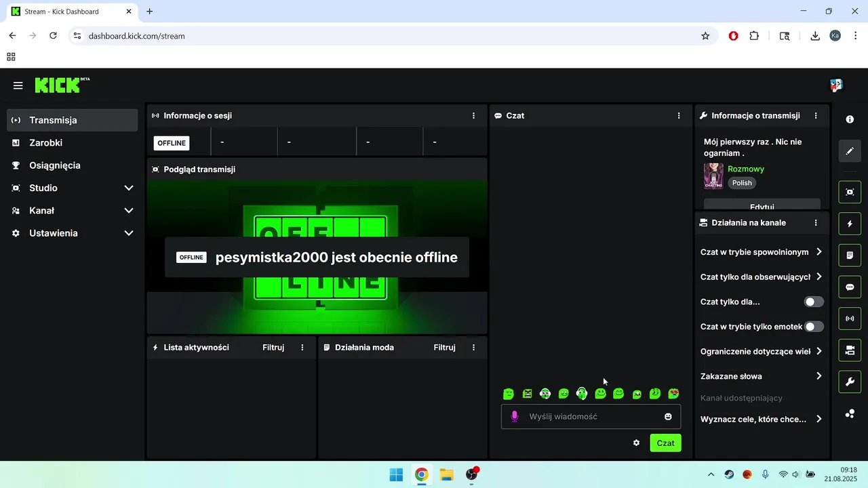Click Filtruj in Działania moda panel
This screenshot has height=488, width=868.
point(444,347)
